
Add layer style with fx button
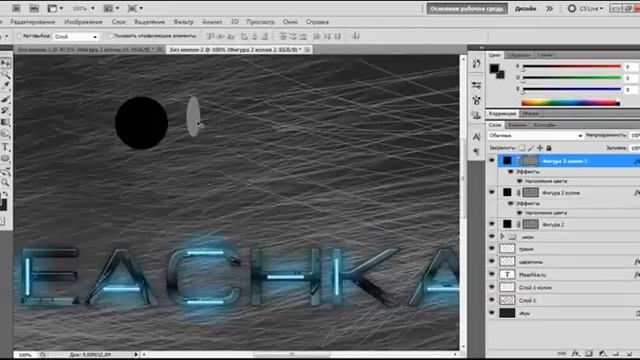pyautogui.click(x=576, y=353)
